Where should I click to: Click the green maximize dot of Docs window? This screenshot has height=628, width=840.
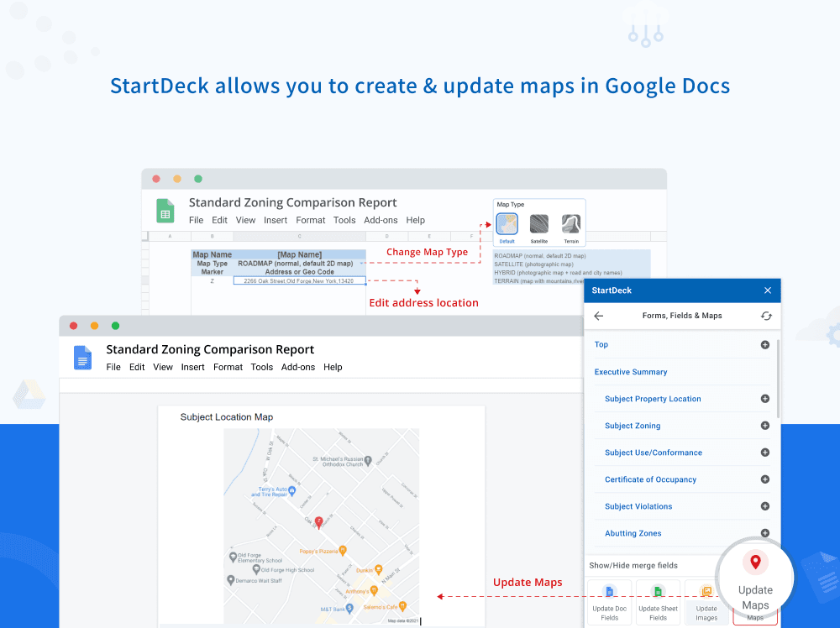pyautogui.click(x=115, y=326)
